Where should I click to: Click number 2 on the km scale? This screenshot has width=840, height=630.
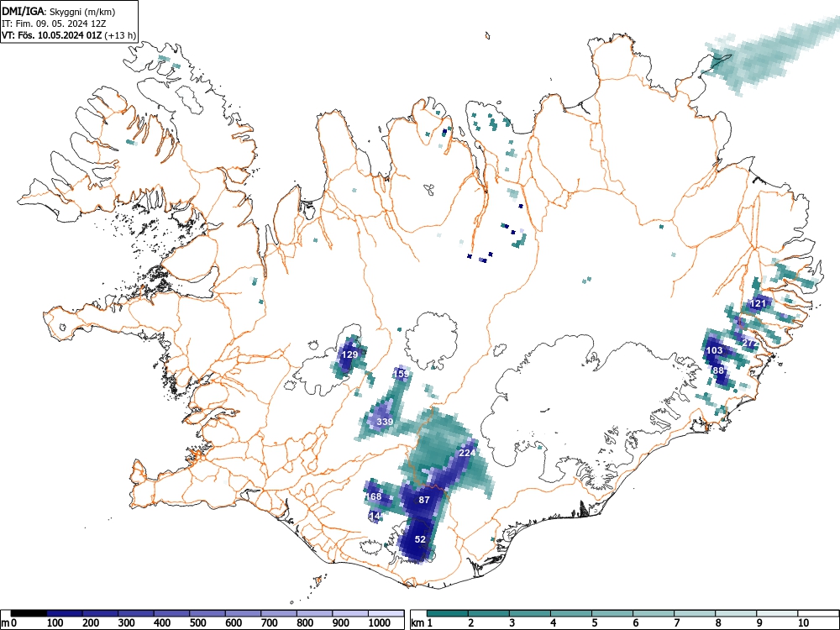[x=470, y=623]
